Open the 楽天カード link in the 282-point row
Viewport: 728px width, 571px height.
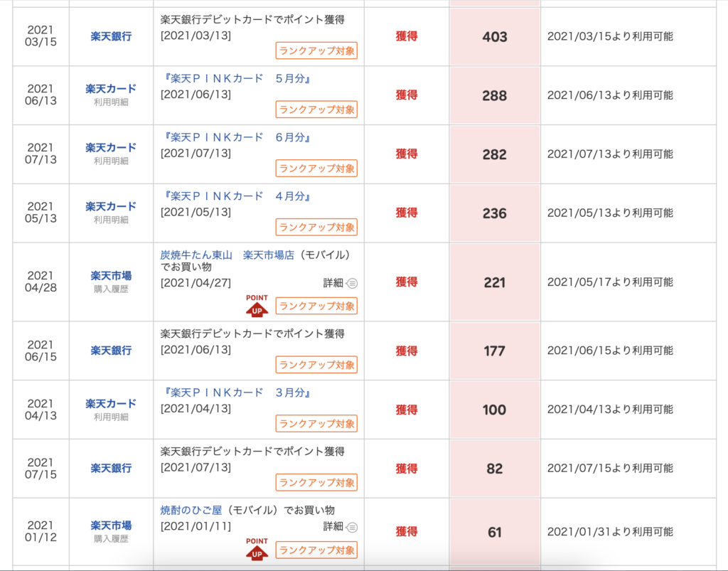[111, 148]
